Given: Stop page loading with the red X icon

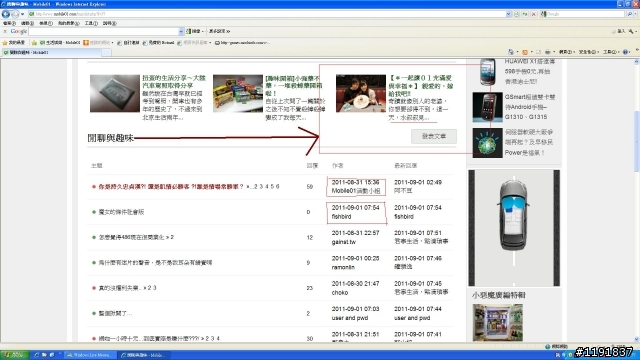Looking at the screenshot, I should point(533,14).
